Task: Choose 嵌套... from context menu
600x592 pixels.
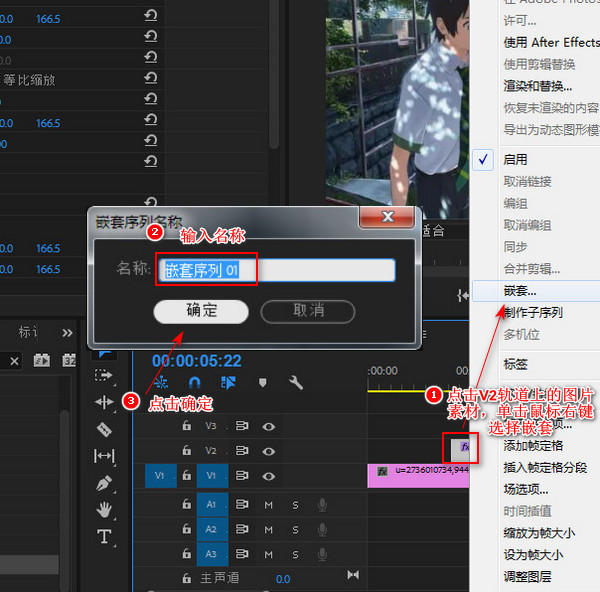Action: click(x=536, y=291)
